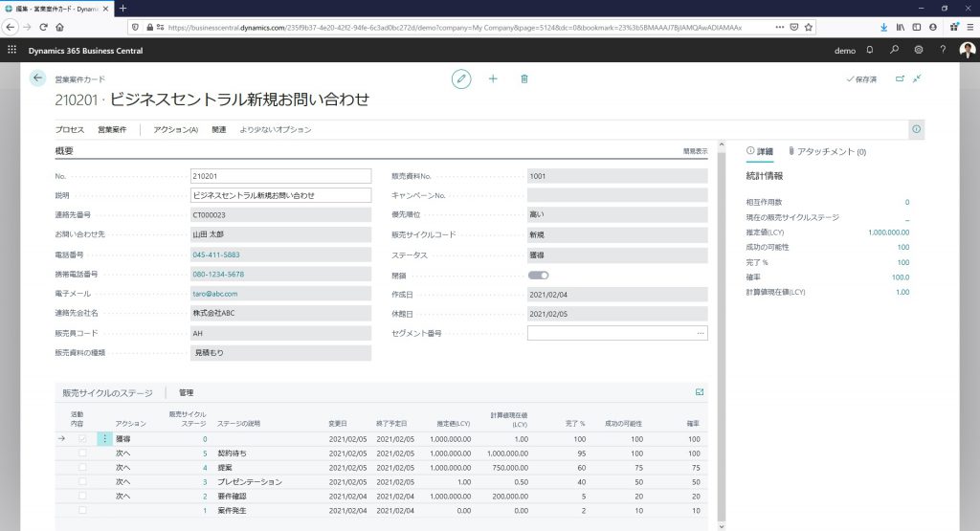Image resolution: width=980 pixels, height=531 pixels.
Task: Open the notifications bell icon
Action: (x=869, y=49)
